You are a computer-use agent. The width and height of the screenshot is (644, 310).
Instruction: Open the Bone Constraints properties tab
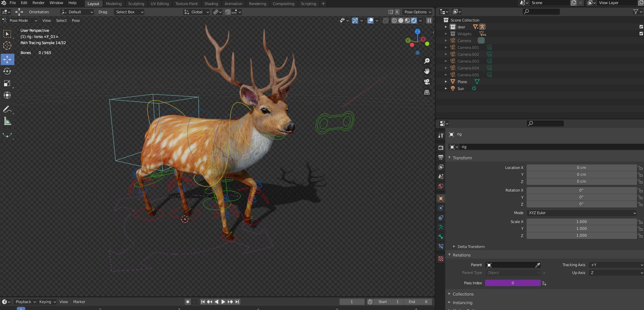[x=441, y=246]
